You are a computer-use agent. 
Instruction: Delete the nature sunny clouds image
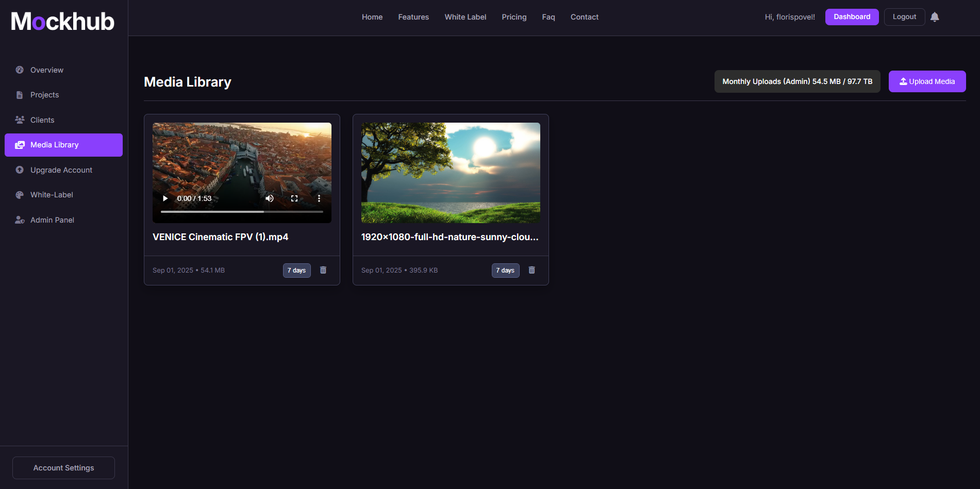(x=531, y=270)
